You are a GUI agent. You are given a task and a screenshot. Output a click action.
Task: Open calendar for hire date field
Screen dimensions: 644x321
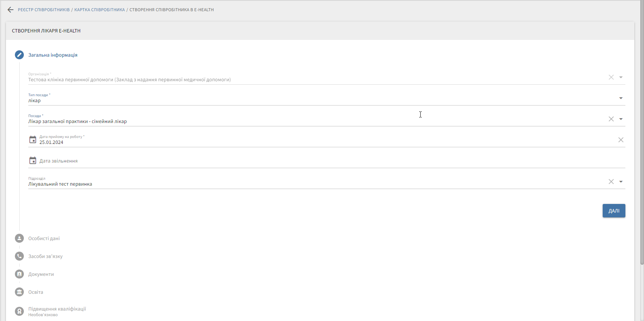[x=33, y=140]
